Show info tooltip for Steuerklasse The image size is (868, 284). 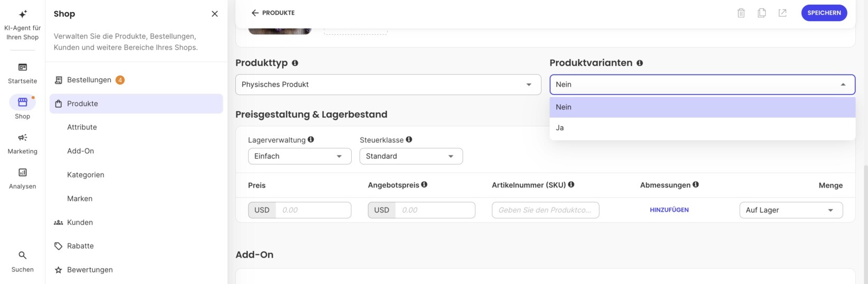(409, 140)
